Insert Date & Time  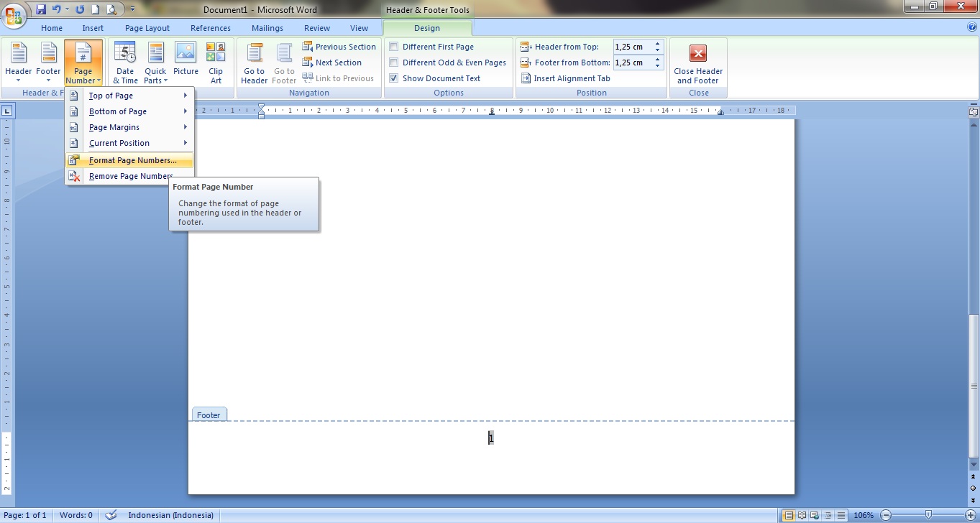(x=125, y=63)
